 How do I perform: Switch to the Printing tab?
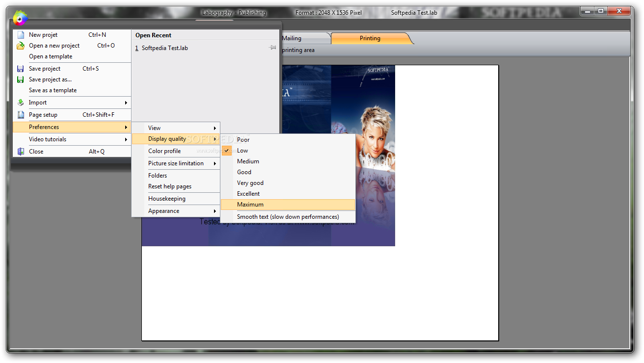click(370, 38)
